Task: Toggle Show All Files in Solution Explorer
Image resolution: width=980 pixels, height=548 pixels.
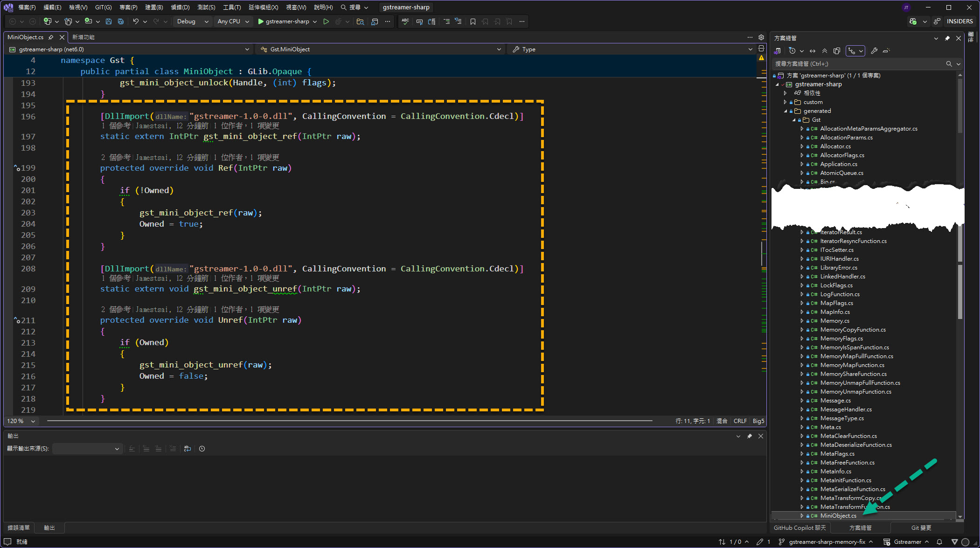Action: (x=836, y=51)
